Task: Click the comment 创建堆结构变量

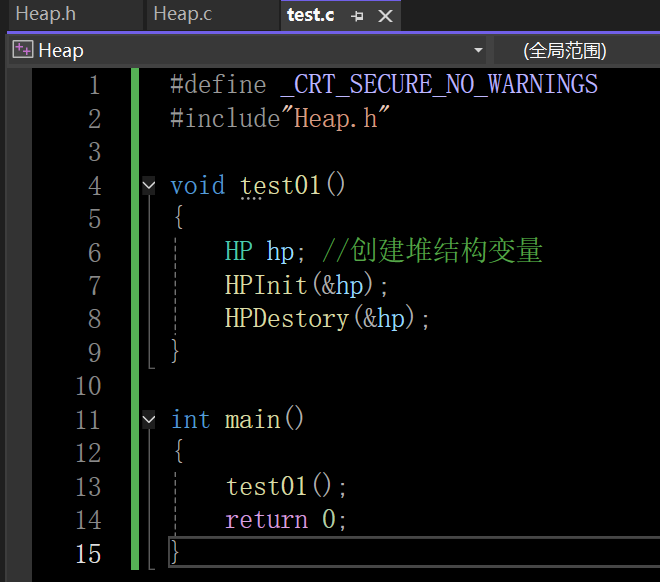Action: pos(432,250)
